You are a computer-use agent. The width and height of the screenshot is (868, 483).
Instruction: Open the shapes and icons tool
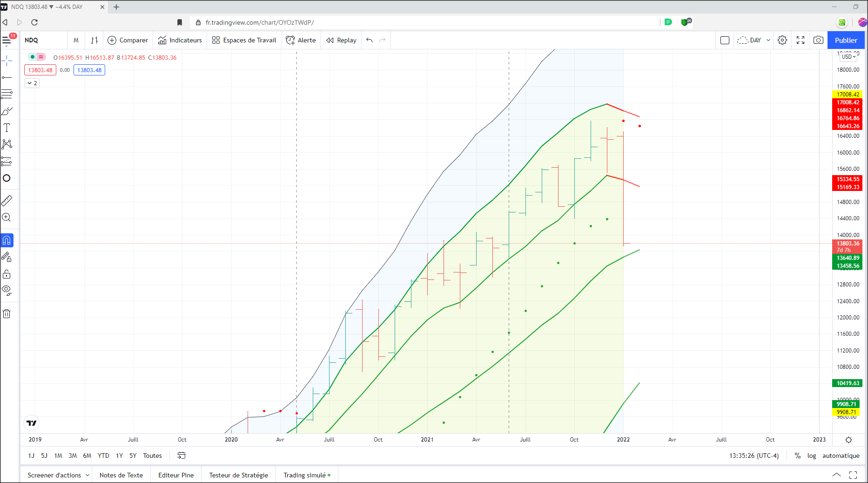click(7, 178)
